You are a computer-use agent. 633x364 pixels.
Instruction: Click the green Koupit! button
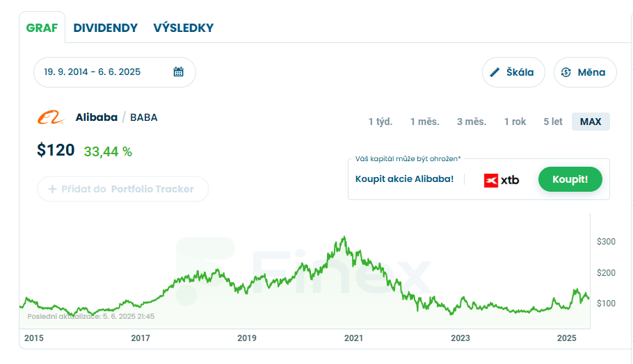[x=570, y=179]
